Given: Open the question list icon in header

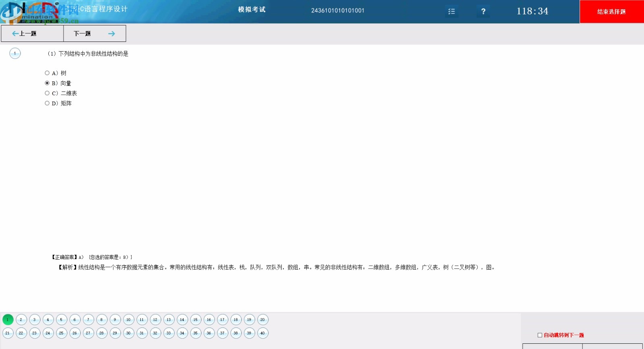Looking at the screenshot, I should click(x=452, y=11).
